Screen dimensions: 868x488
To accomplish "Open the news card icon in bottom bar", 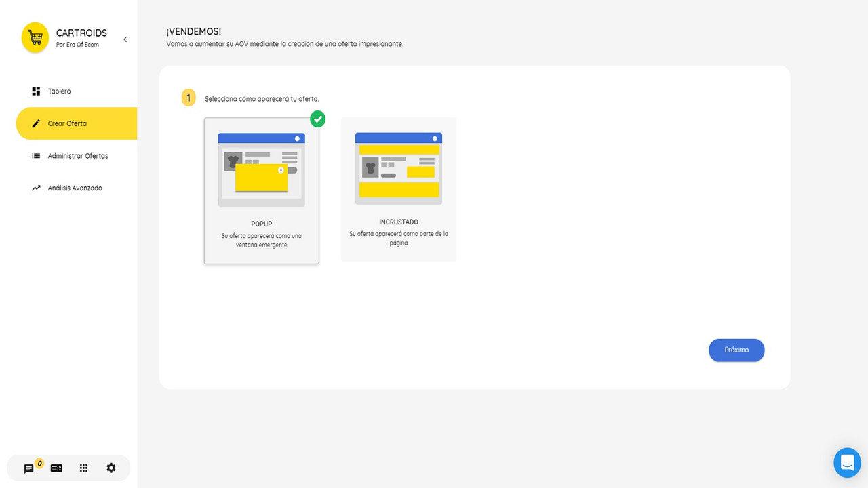I will pos(56,468).
